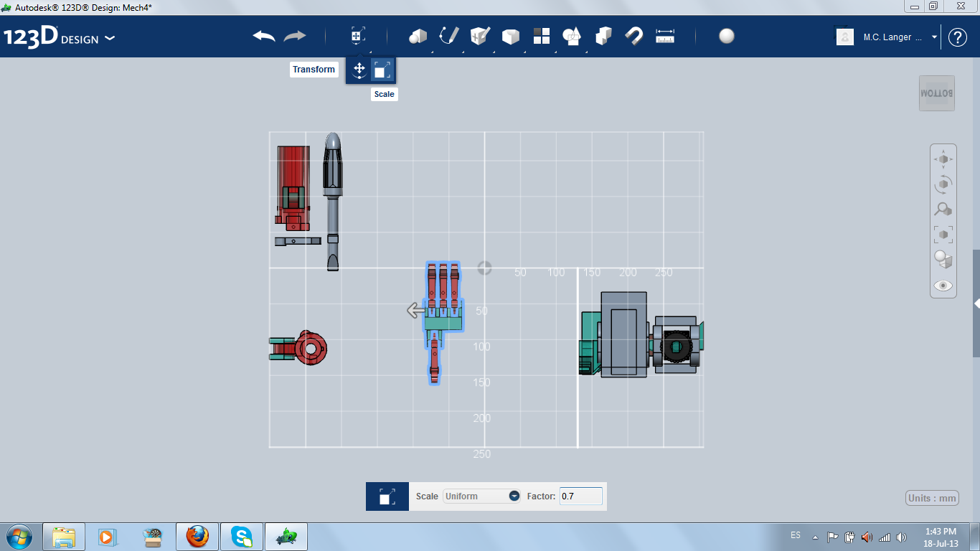This screenshot has height=551, width=980.
Task: Click the 123D Design taskbar button
Action: pyautogui.click(x=286, y=537)
